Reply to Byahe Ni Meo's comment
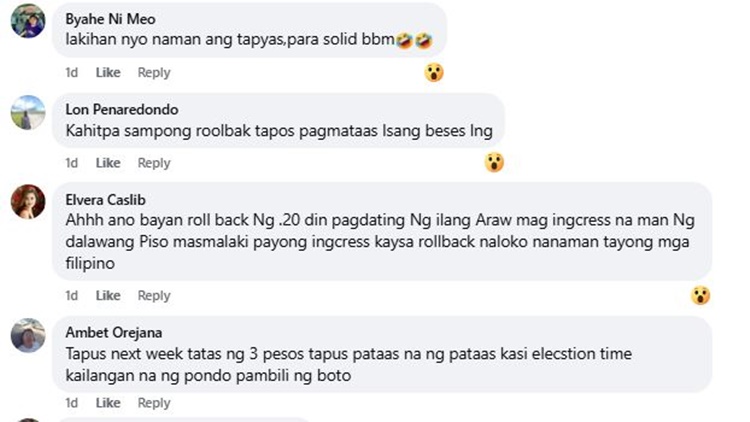750x422 pixels. [x=154, y=73]
